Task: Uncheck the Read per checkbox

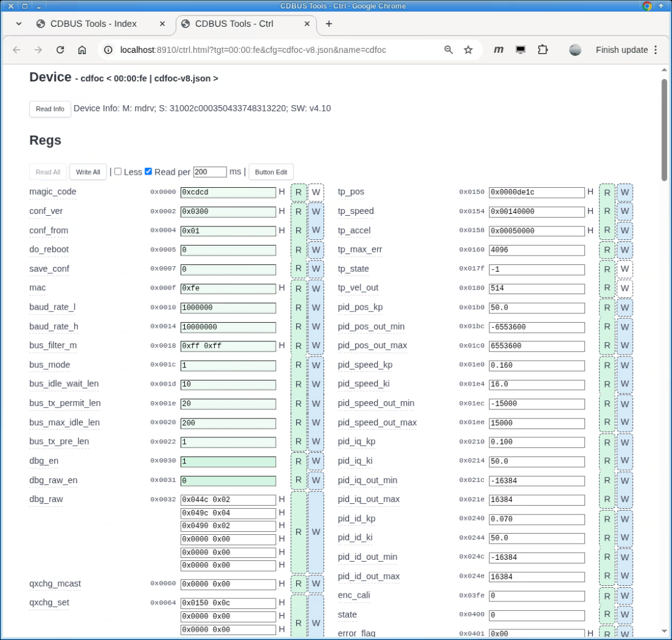Action: click(x=148, y=172)
